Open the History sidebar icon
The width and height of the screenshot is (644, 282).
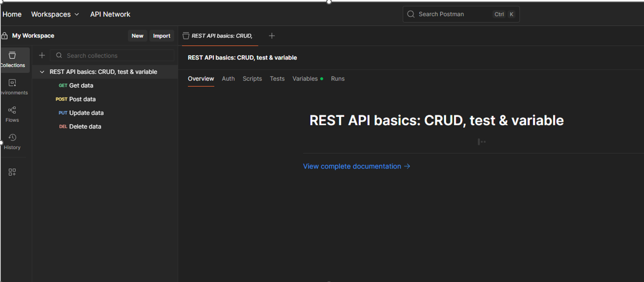click(x=12, y=141)
